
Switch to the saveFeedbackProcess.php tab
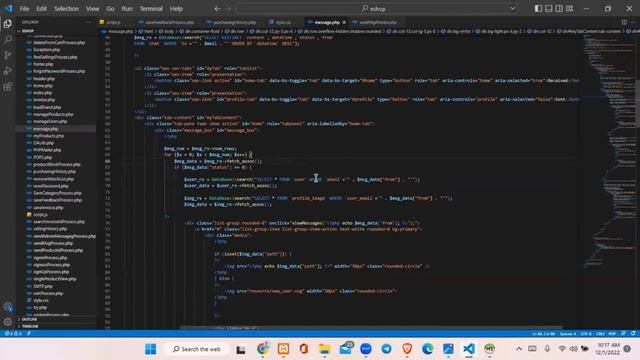tap(169, 22)
